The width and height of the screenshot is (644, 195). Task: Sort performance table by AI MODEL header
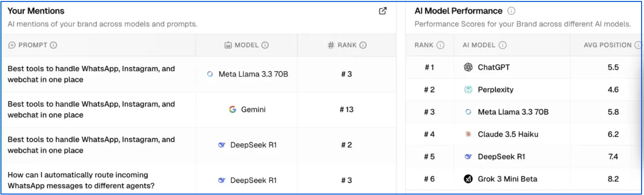(x=479, y=45)
